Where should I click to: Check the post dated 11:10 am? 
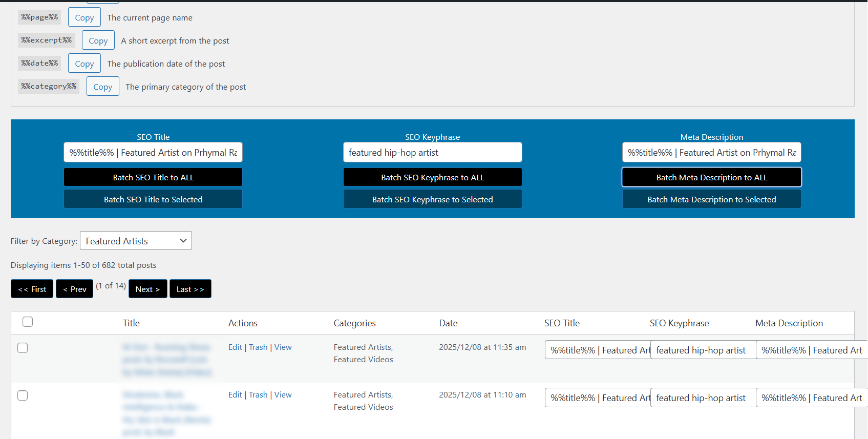[x=23, y=395]
